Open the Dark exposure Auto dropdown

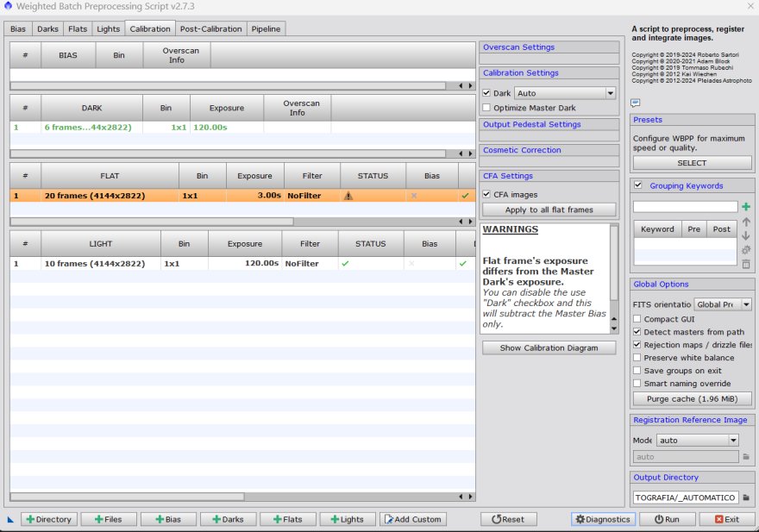click(x=565, y=93)
